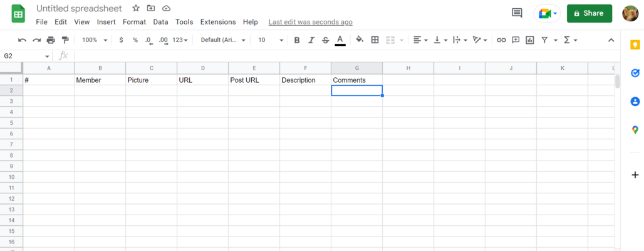Click the green Share button
644x251 pixels.
click(589, 13)
